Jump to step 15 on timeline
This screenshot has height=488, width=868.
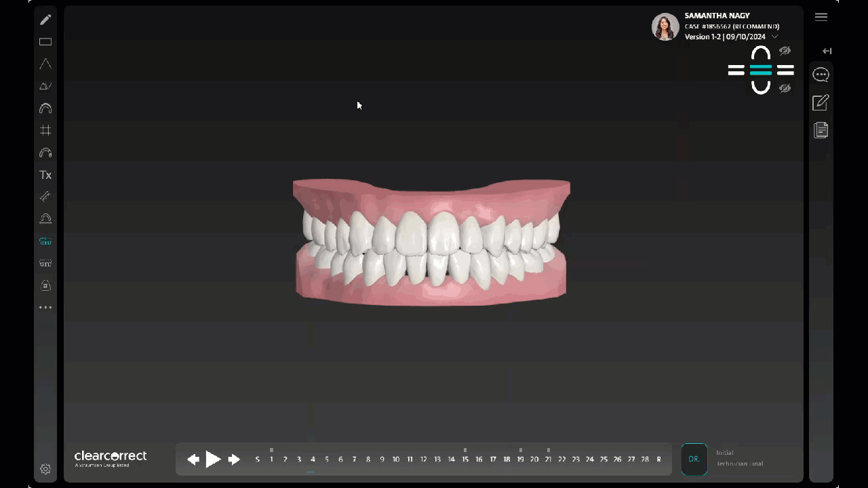[x=465, y=460]
